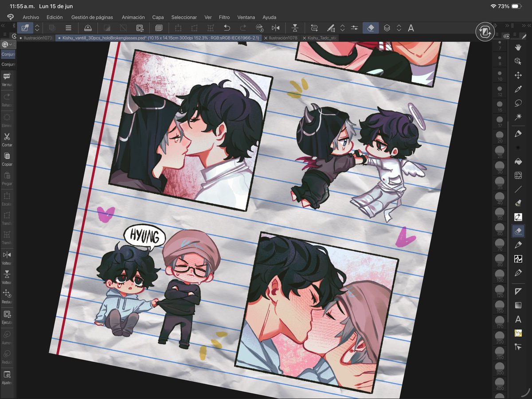This screenshot has width=532, height=399.
Task: Select the Eraser tool in right palette
Action: pos(518,231)
